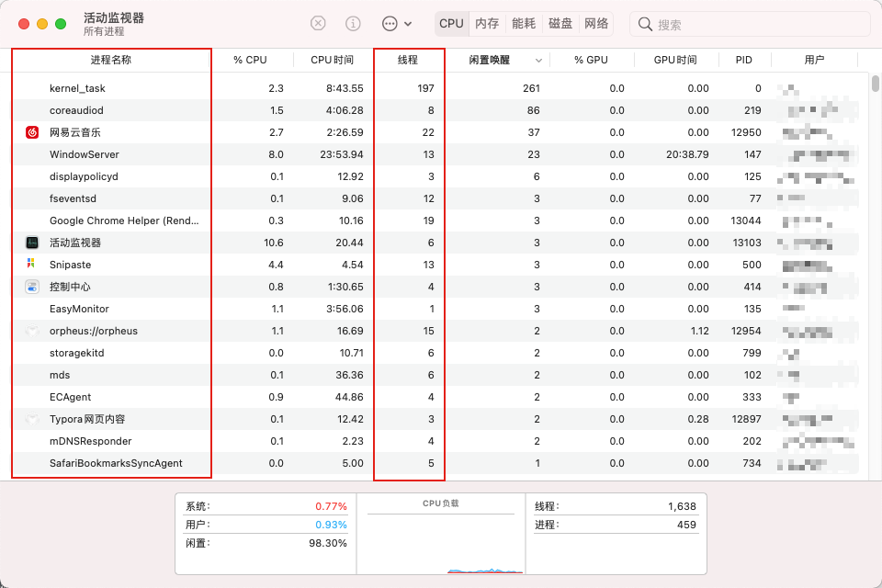
Task: Select the 控制中心 process name
Action: tap(70, 287)
